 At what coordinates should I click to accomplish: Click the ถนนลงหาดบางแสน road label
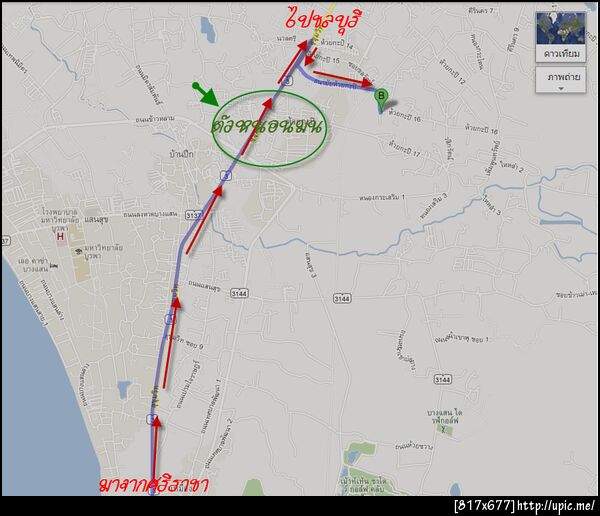[150, 214]
